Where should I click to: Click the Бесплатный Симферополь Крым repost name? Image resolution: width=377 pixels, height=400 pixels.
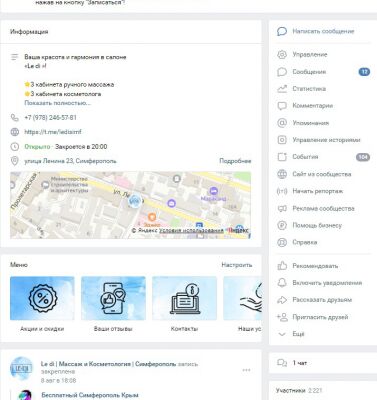click(x=90, y=395)
